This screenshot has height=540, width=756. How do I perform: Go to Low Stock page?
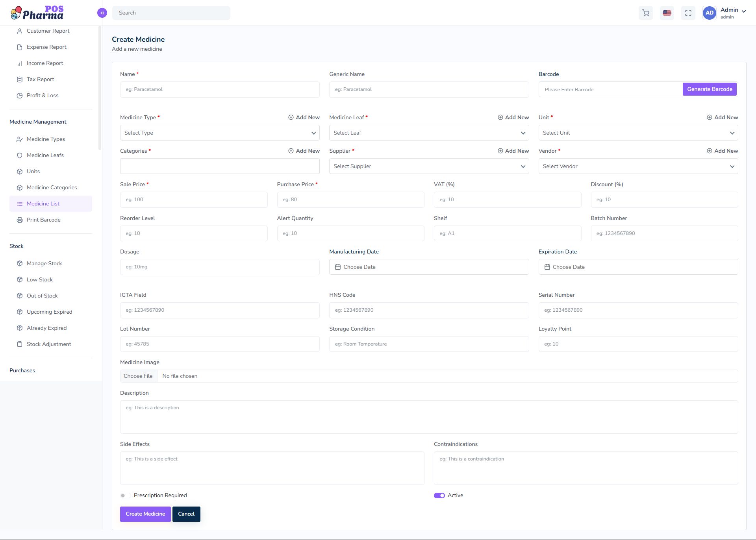pyautogui.click(x=39, y=279)
